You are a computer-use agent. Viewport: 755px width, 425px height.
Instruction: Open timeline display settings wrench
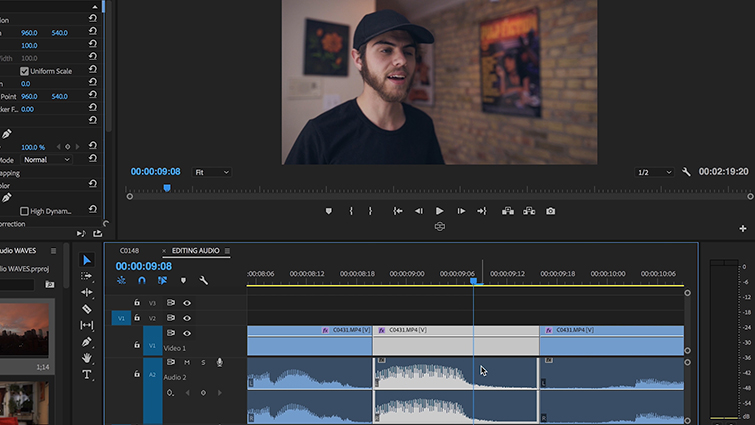(204, 281)
